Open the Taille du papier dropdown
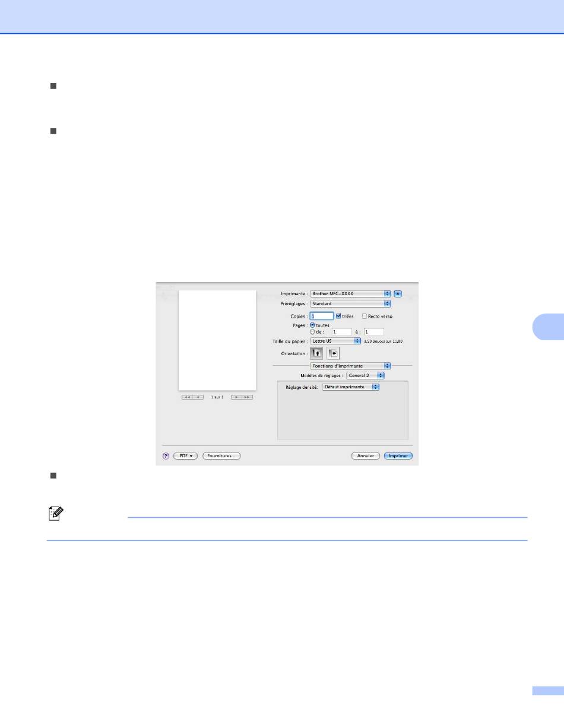564x728 pixels. [335, 341]
